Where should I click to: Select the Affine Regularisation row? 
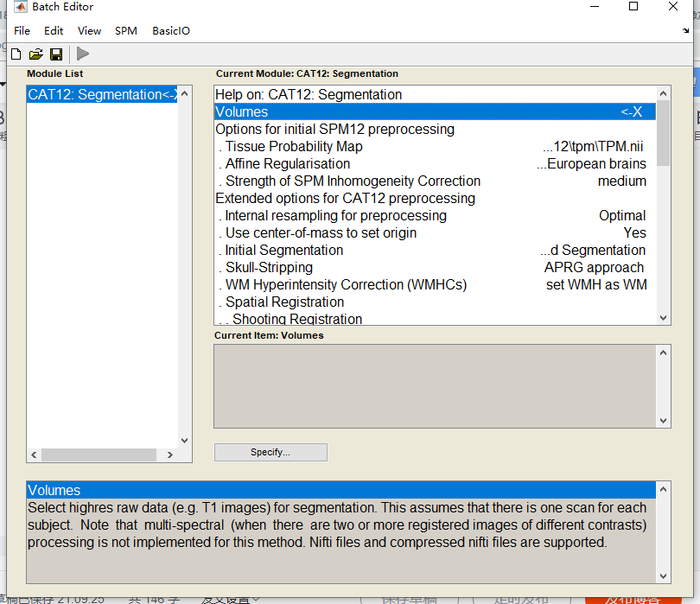436,164
